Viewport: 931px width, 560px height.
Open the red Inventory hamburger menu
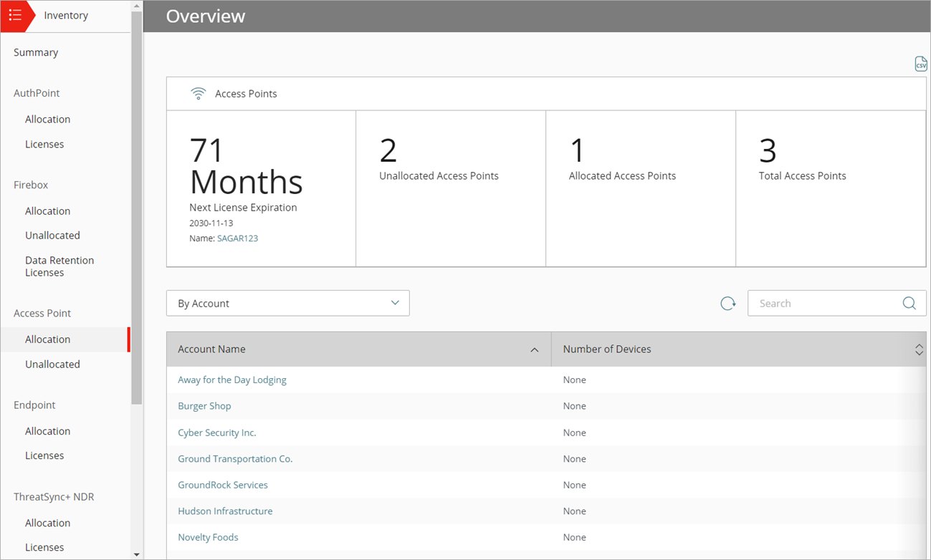(14, 15)
